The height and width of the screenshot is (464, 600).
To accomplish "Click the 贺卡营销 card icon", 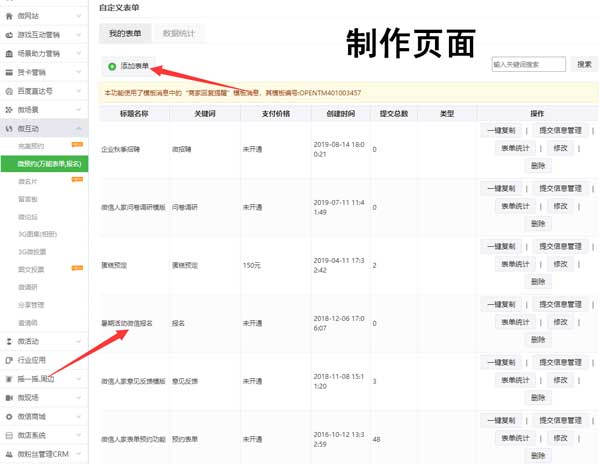I will coord(9,72).
